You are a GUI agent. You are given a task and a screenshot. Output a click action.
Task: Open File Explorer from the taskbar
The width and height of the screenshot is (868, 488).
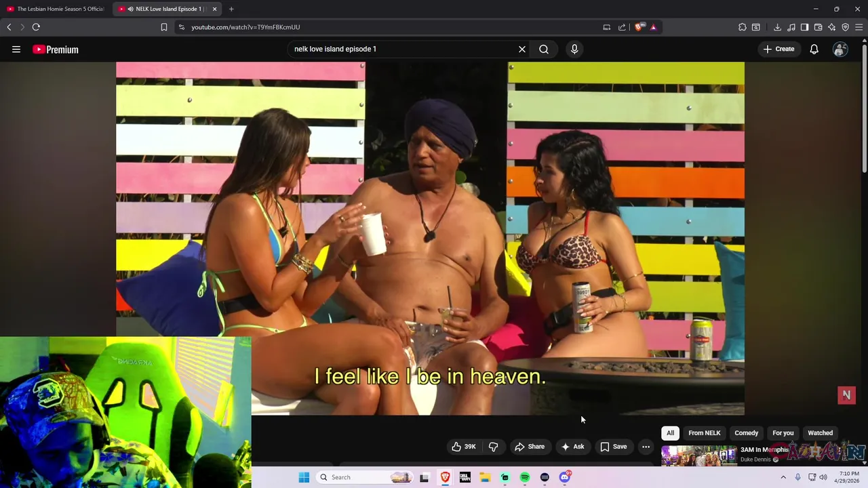pyautogui.click(x=485, y=477)
